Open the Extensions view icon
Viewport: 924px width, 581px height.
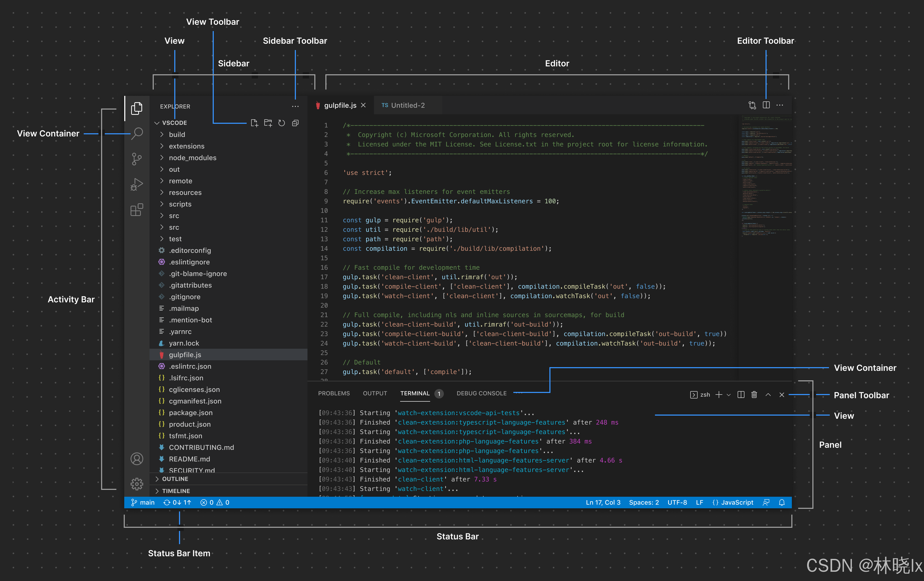[137, 210]
